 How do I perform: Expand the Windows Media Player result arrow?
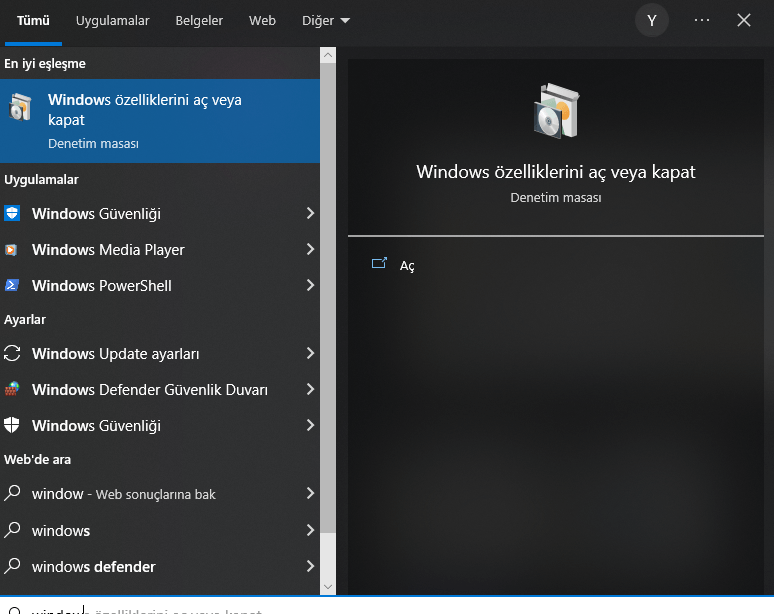310,249
